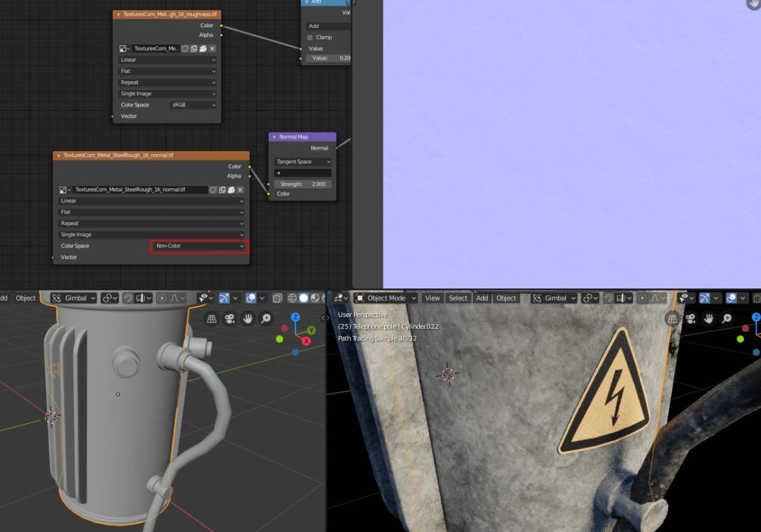
Task: Toggle orthographic grid view in left viewport
Action: coord(211,319)
